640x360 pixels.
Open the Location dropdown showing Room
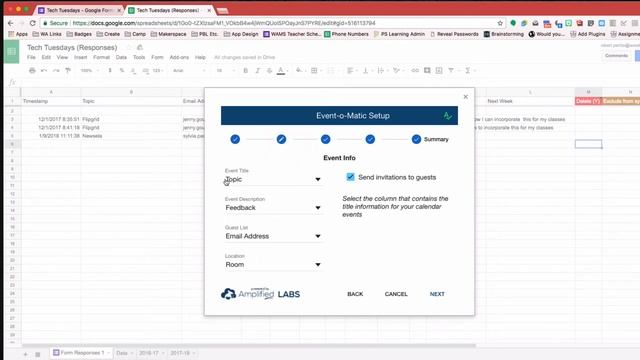pyautogui.click(x=273, y=264)
